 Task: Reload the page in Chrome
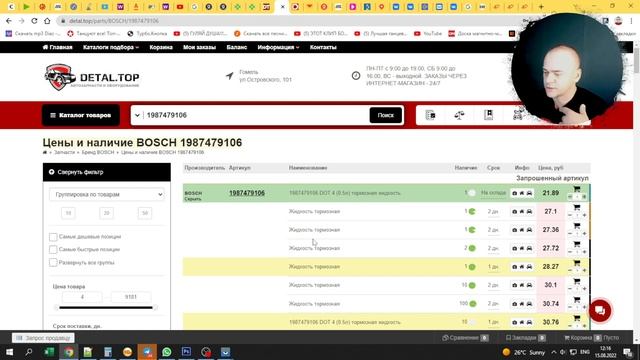(x=34, y=21)
